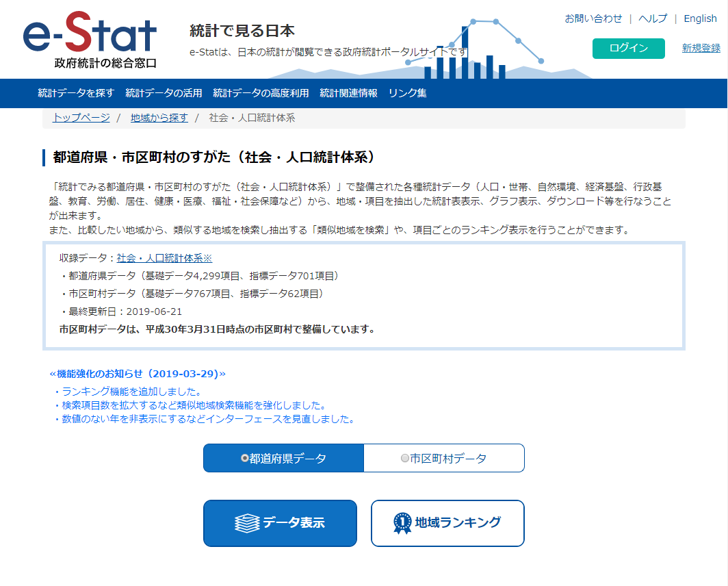Click the 新規登録 link
This screenshot has height=586, width=728.
(701, 48)
